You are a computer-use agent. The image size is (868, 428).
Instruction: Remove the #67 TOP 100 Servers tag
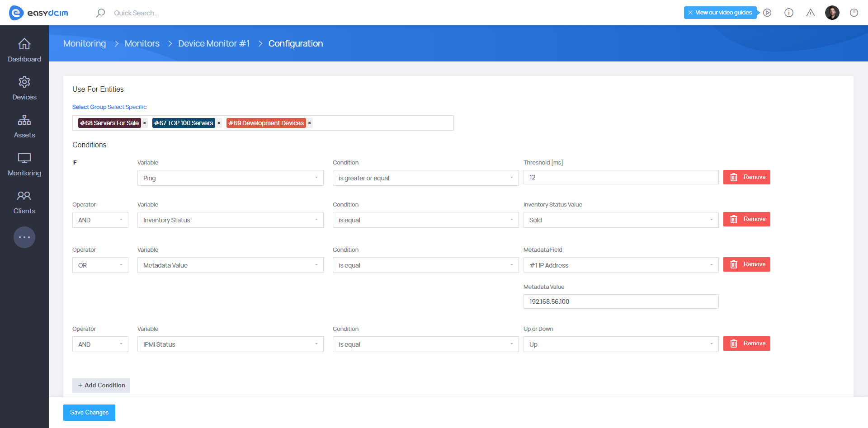point(219,123)
